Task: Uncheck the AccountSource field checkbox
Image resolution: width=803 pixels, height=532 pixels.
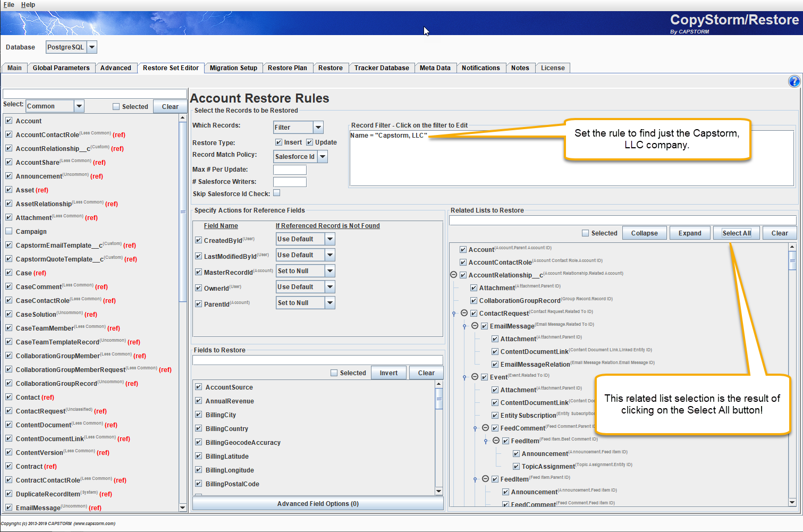Action: click(198, 387)
